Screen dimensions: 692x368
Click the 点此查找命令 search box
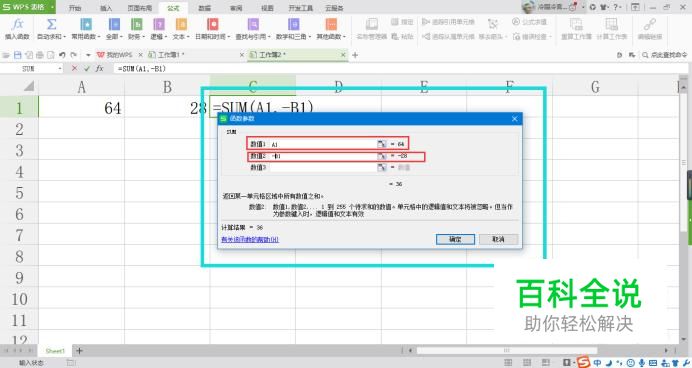point(665,55)
